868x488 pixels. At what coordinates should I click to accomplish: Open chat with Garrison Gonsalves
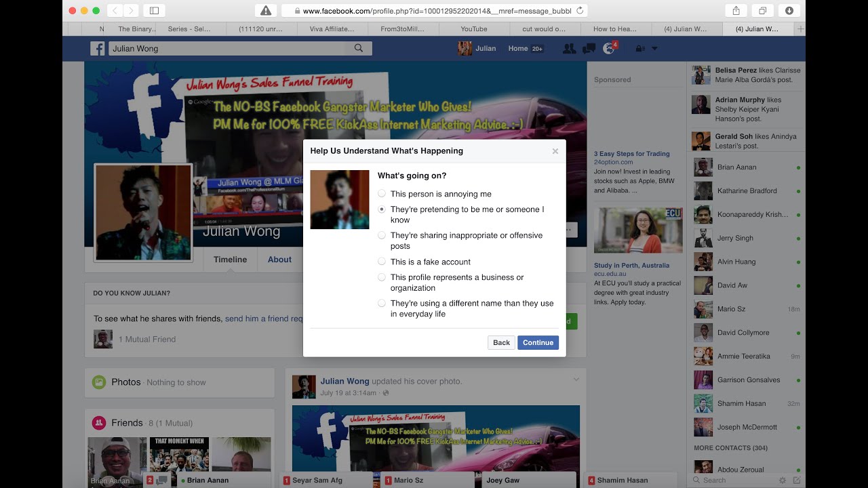point(746,380)
